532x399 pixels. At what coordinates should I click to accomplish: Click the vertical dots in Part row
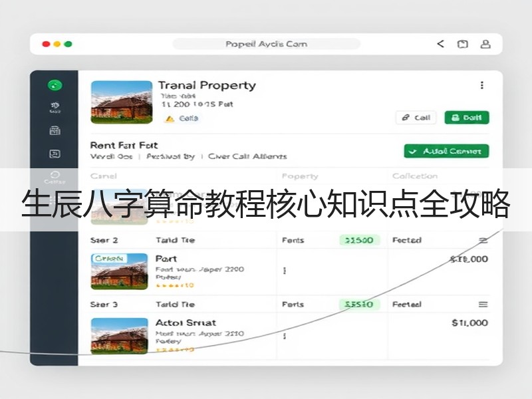pyautogui.click(x=285, y=271)
